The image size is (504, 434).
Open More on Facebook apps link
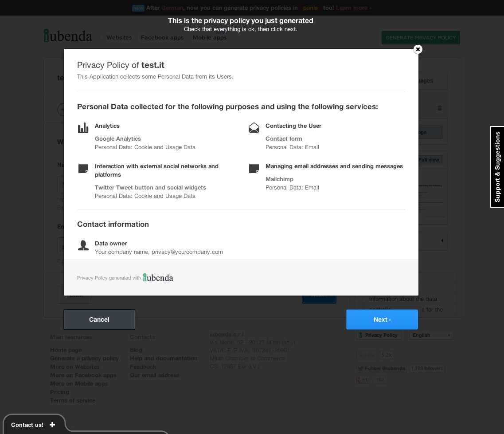point(83,375)
